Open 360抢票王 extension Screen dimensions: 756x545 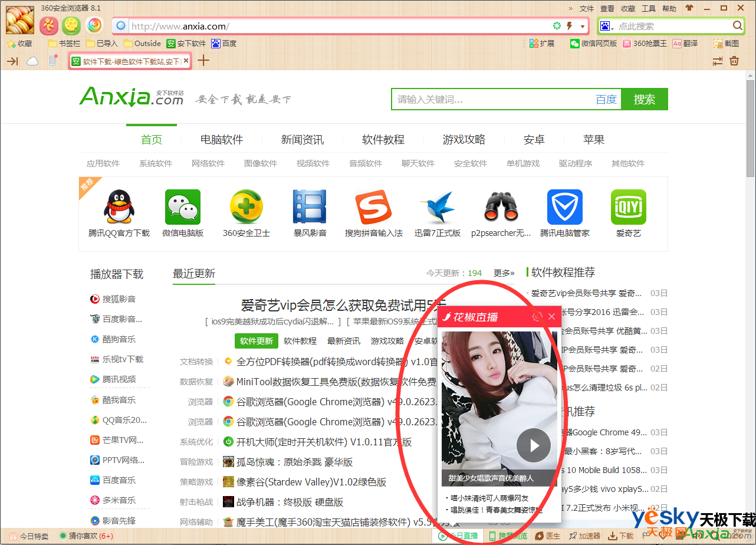point(645,43)
